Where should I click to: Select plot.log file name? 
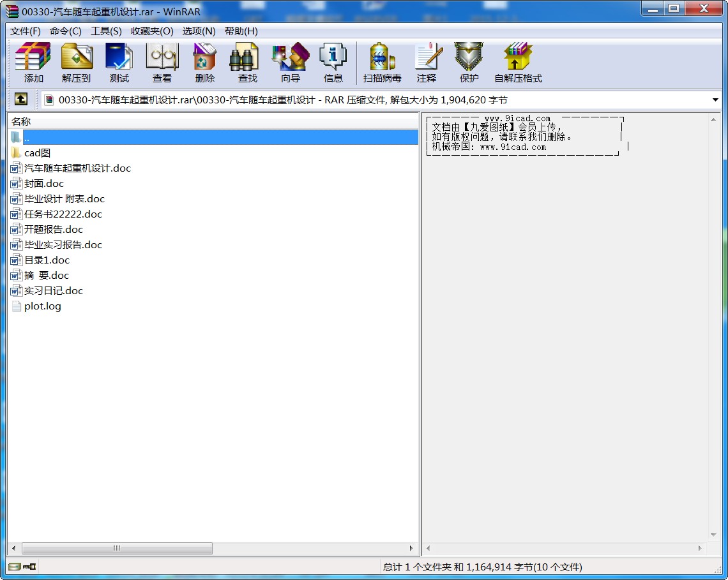point(43,306)
